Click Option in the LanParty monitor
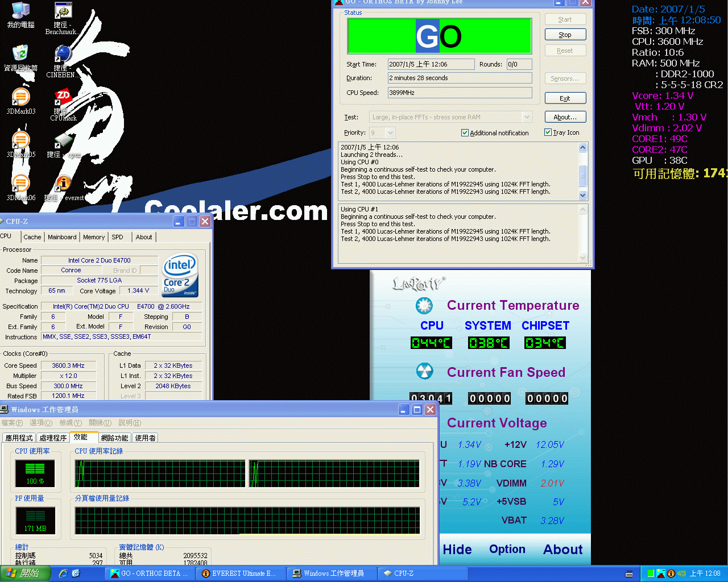 click(507, 549)
